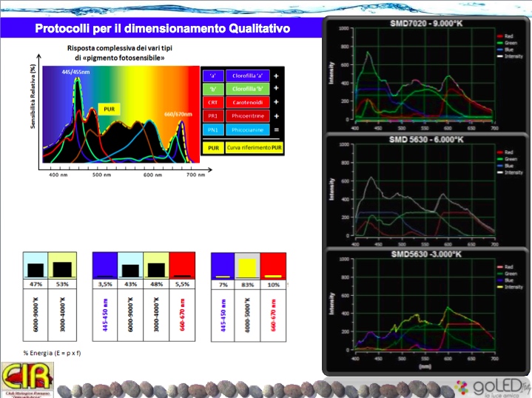Click the '660/670nm' peak label
532x398 pixels.
[178, 114]
